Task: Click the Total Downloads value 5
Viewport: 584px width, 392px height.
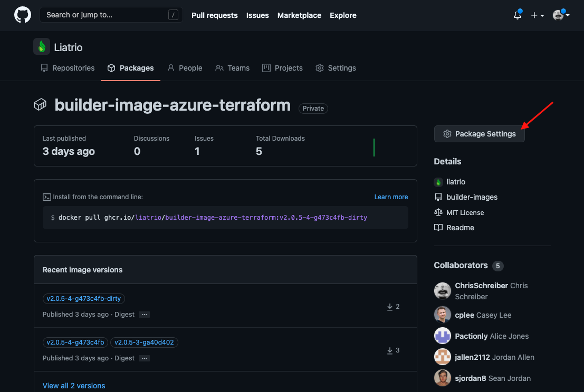Action: (x=259, y=151)
